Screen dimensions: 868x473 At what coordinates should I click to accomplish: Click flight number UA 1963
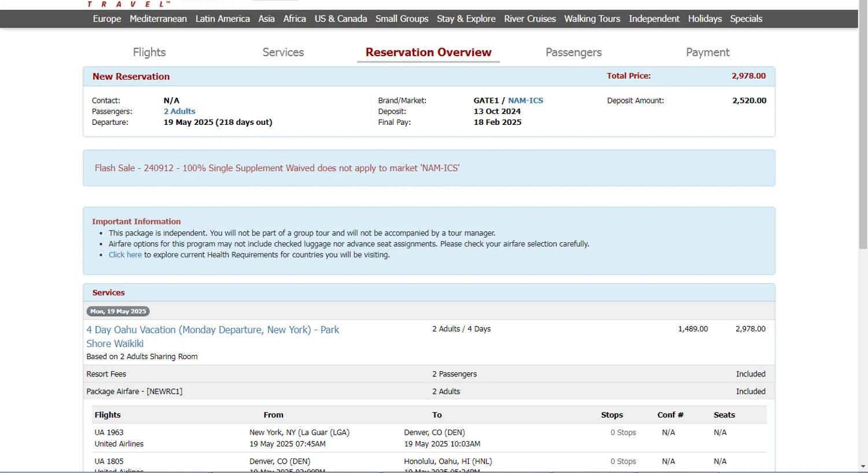click(x=109, y=432)
